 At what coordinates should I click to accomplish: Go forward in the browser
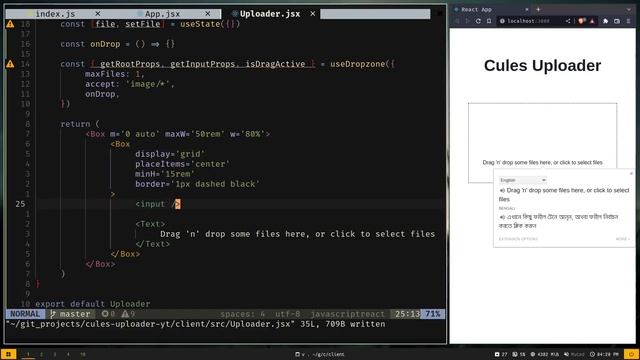click(468, 21)
